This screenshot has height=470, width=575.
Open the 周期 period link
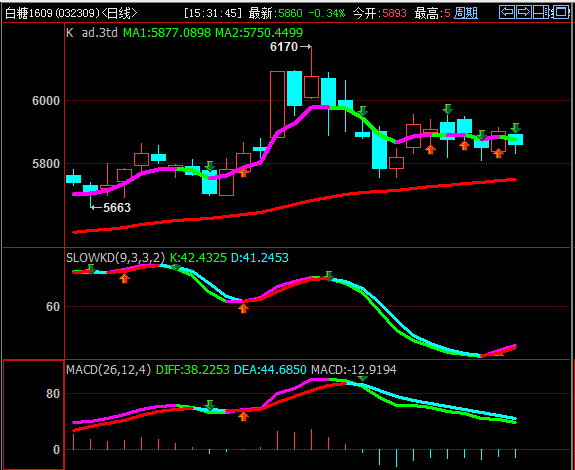[466, 13]
